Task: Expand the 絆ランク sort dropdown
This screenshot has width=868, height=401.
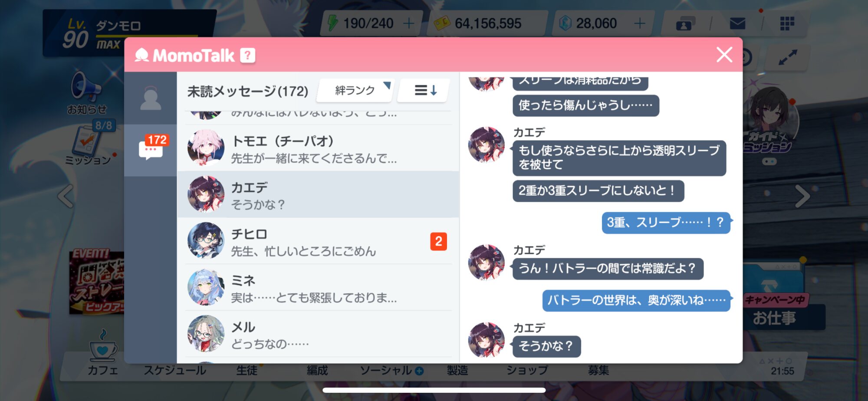Action: 355,90
